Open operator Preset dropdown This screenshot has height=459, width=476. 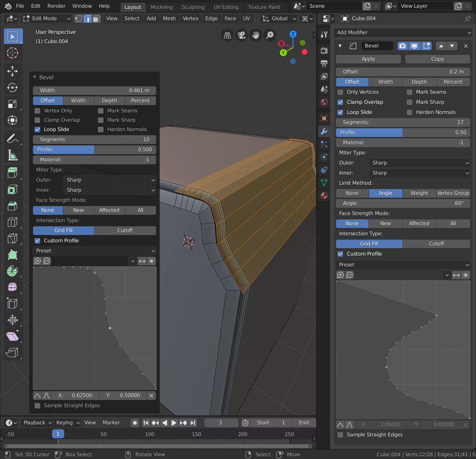coord(94,251)
